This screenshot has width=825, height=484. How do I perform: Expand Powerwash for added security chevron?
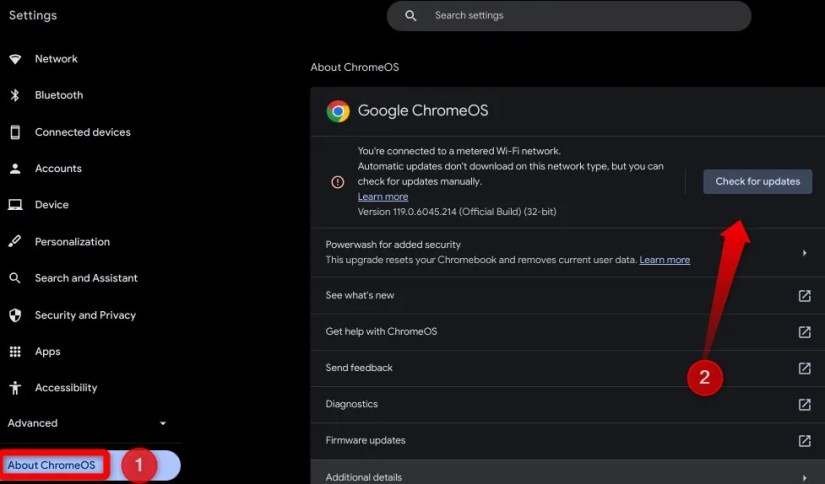(x=804, y=253)
